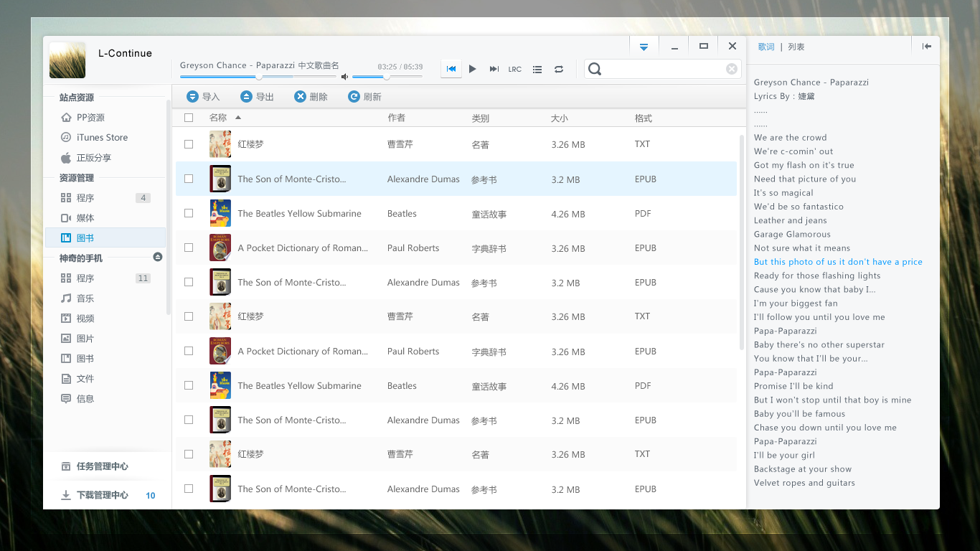Collapse the lyrics side panel
Viewport: 980px width, 551px height.
point(927,47)
